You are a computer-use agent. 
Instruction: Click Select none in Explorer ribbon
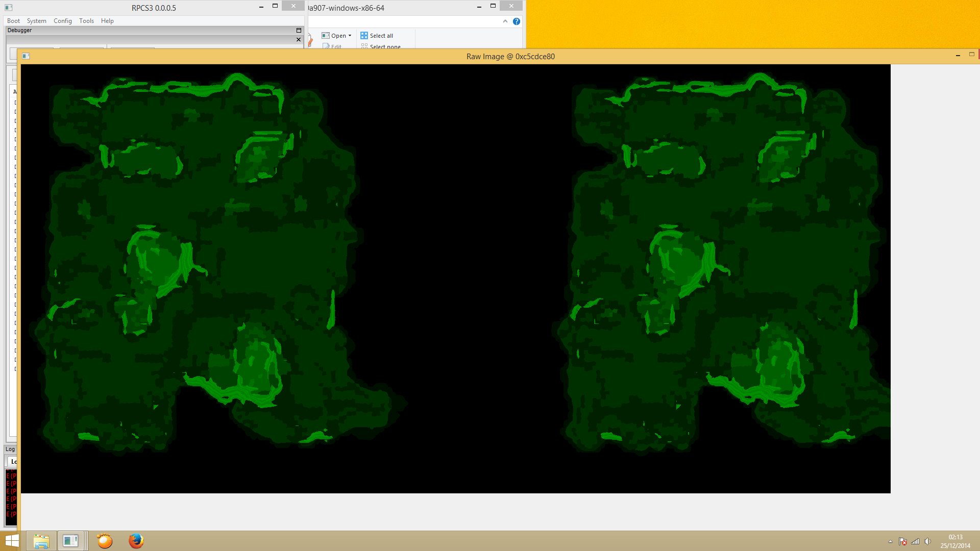point(381,46)
